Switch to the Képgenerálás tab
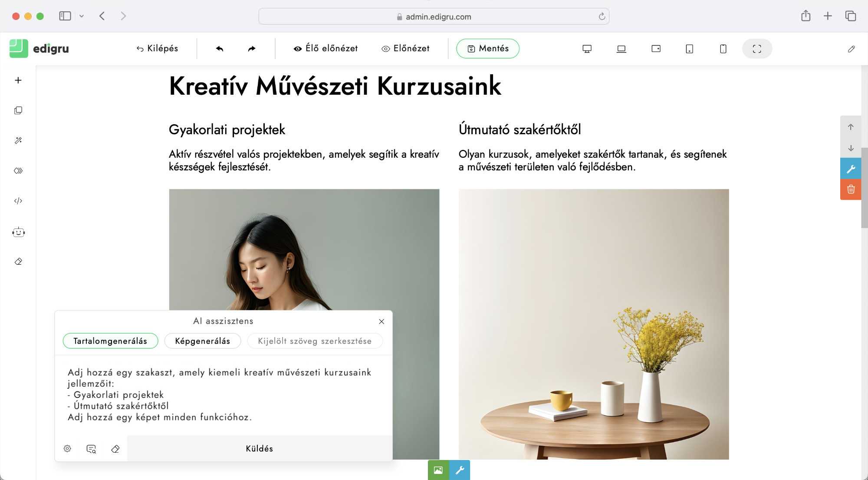This screenshot has height=480, width=868. [x=202, y=341]
